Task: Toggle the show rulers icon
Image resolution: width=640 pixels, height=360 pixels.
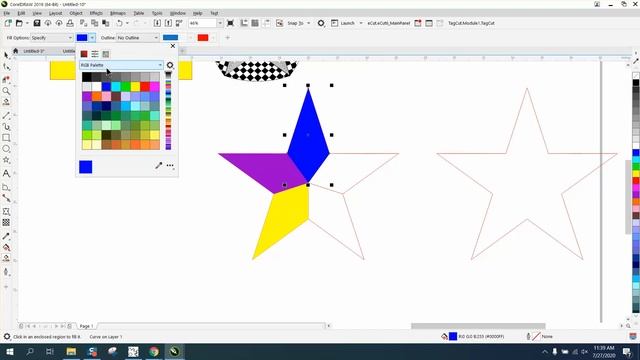Action: point(244,23)
